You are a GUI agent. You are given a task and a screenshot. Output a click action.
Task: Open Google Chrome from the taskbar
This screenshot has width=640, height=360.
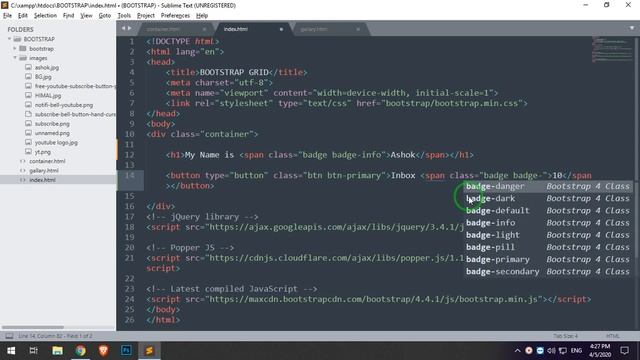pos(80,351)
